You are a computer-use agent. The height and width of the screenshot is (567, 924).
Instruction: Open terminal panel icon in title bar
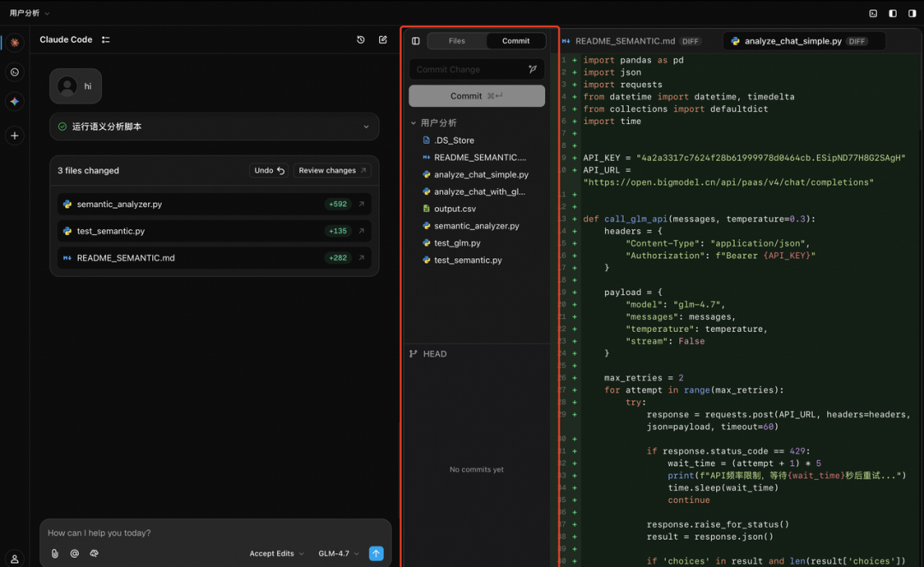874,13
